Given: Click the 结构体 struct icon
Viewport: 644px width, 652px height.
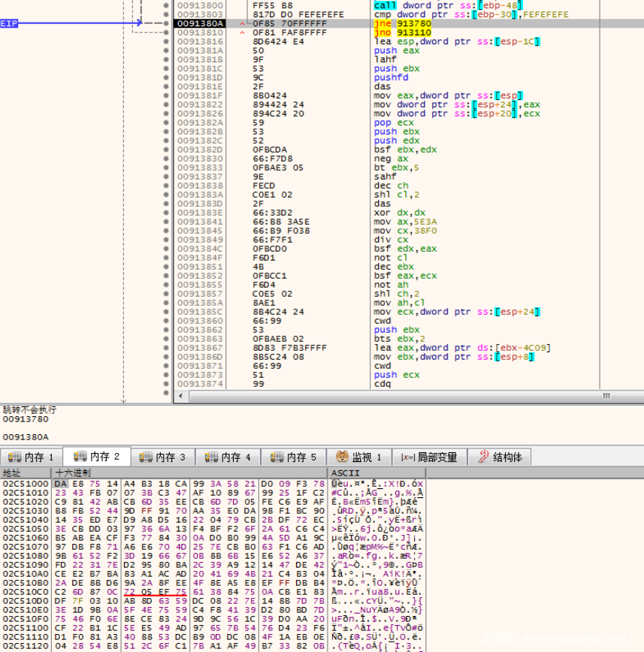Looking at the screenshot, I should click(484, 457).
